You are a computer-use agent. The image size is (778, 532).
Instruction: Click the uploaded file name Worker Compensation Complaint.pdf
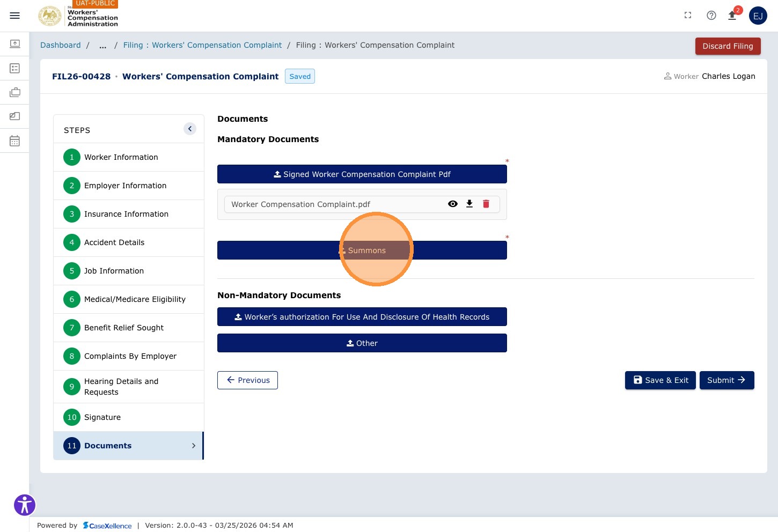301,204
